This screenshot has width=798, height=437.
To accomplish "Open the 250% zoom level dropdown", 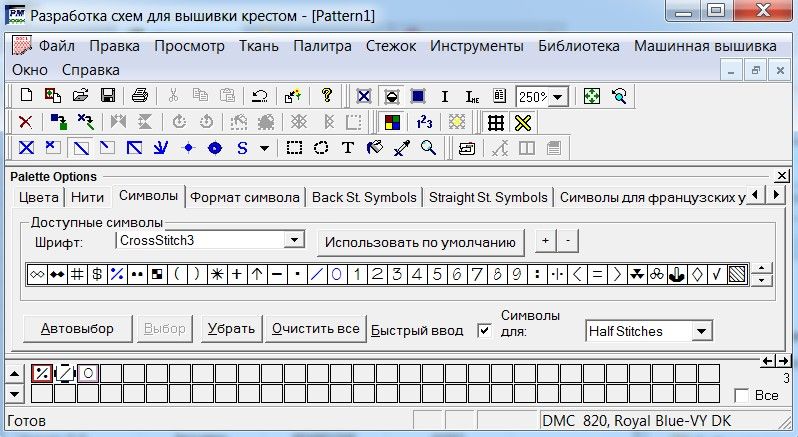I will coord(558,97).
